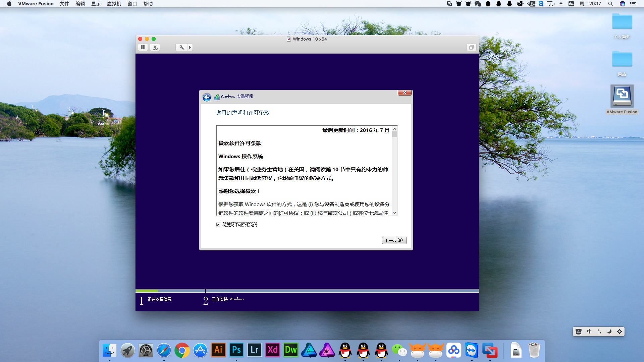Enter Unity view with top-right icon
This screenshot has width=644, height=362.
pos(471,47)
